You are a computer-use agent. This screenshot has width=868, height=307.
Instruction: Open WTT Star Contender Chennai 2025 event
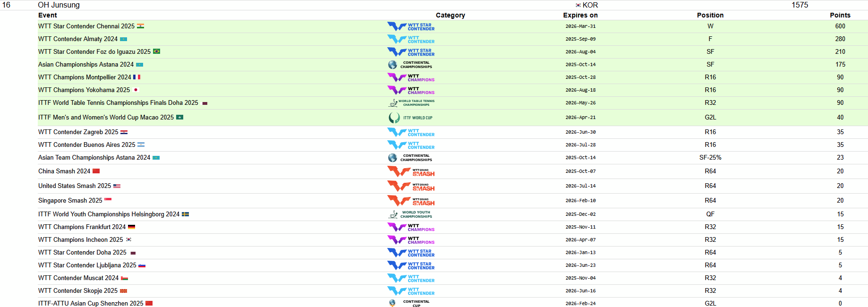coord(86,26)
